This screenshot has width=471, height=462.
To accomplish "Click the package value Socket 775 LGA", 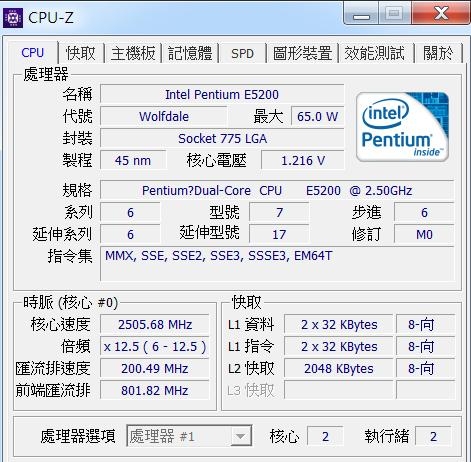I will coord(222,138).
